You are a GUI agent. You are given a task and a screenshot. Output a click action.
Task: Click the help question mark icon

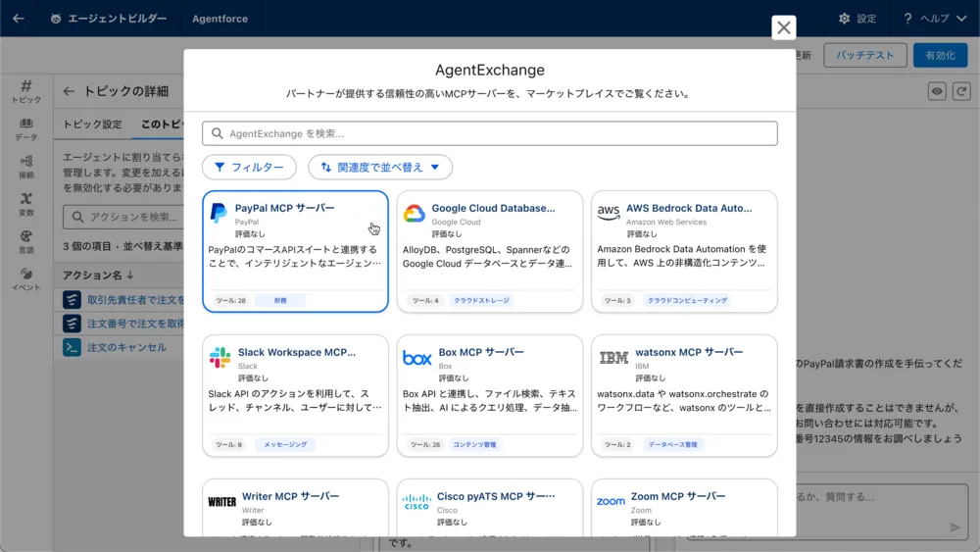click(907, 19)
